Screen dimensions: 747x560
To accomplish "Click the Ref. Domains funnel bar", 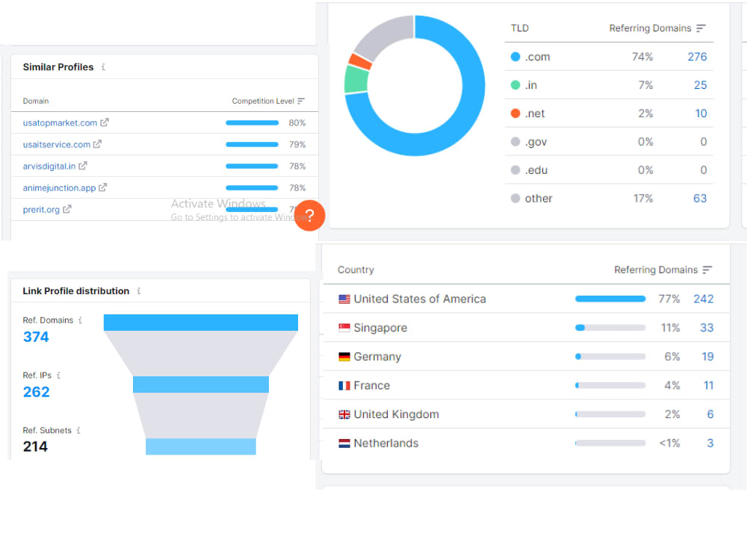I will point(200,323).
